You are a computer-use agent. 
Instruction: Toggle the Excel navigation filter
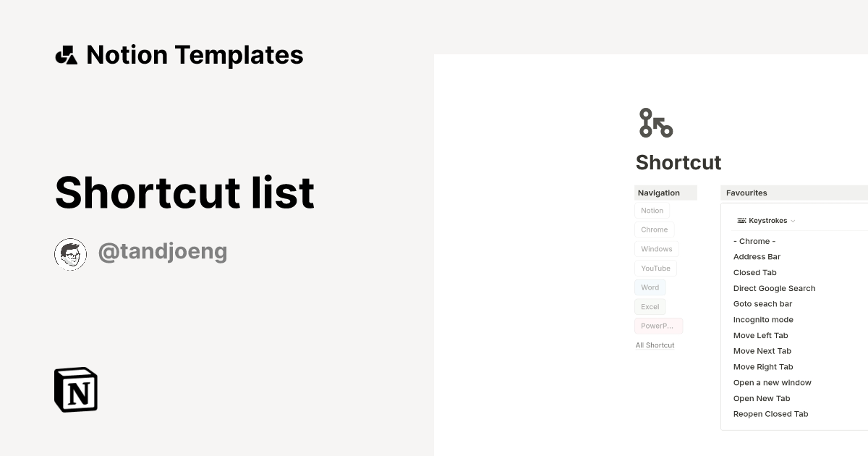coord(650,306)
